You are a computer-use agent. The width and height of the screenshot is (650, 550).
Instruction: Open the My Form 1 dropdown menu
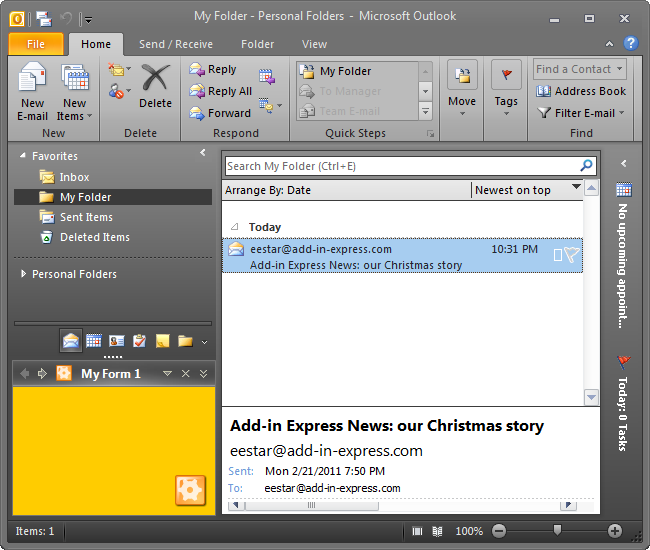pos(167,373)
